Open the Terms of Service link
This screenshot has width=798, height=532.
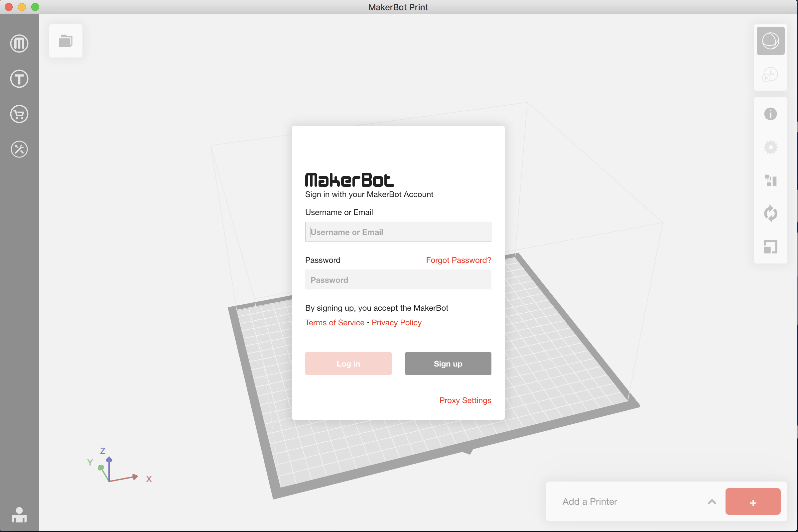click(x=334, y=323)
